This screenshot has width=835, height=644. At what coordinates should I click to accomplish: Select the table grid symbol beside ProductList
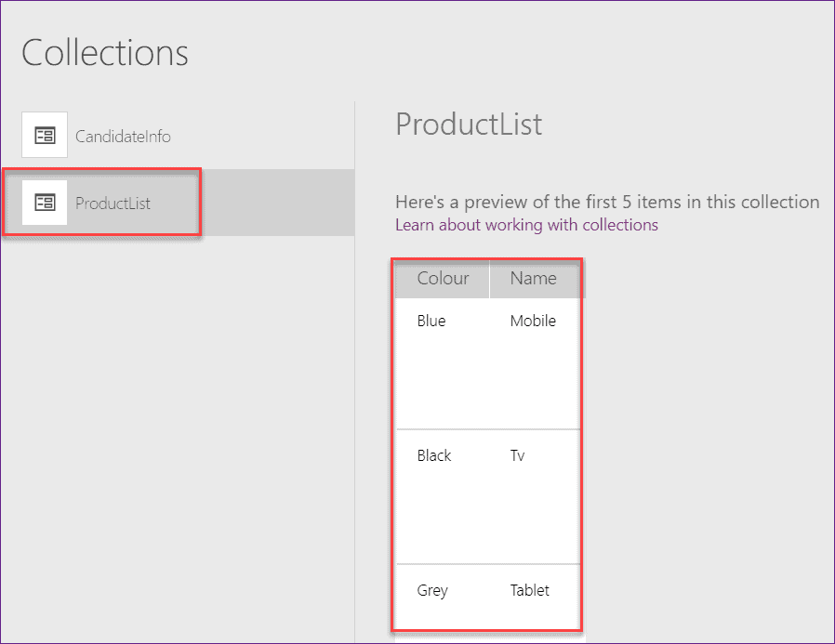coord(44,202)
